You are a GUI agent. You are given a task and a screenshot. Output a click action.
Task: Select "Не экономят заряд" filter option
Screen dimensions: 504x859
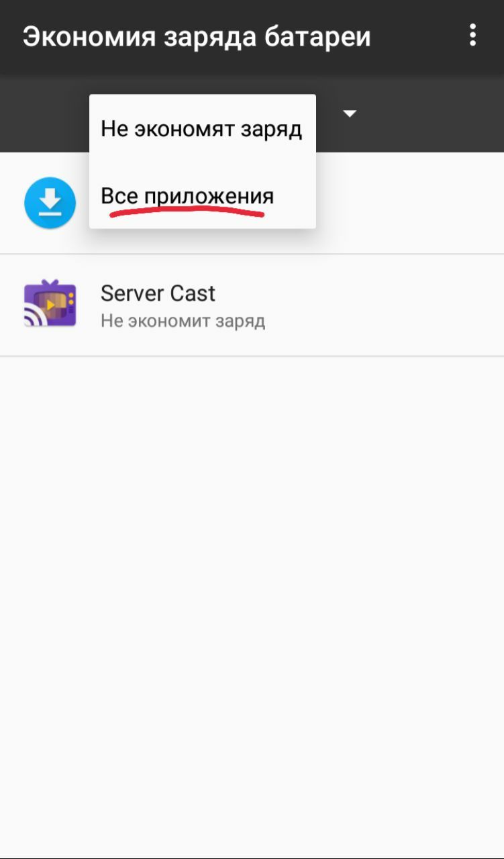coord(202,128)
